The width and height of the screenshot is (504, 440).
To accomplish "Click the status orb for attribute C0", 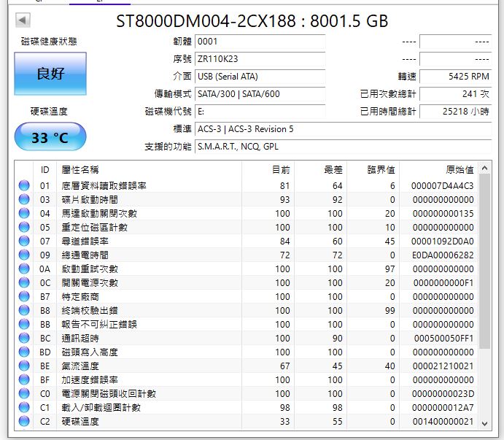I will coord(24,393).
